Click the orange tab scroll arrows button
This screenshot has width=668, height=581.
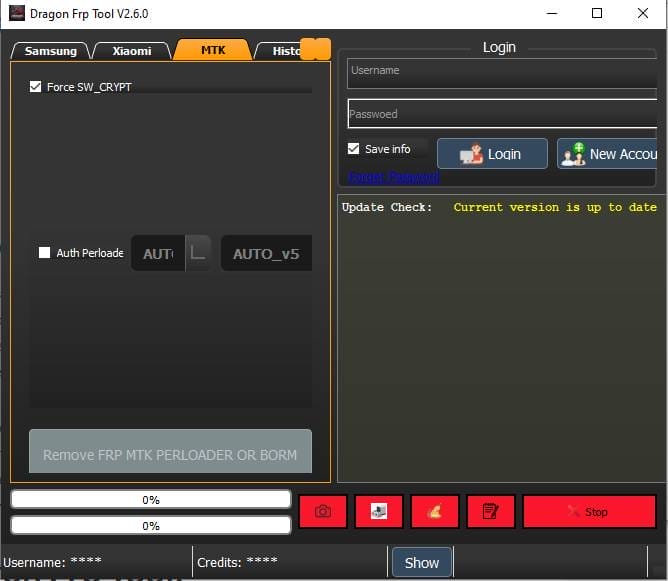pos(315,49)
